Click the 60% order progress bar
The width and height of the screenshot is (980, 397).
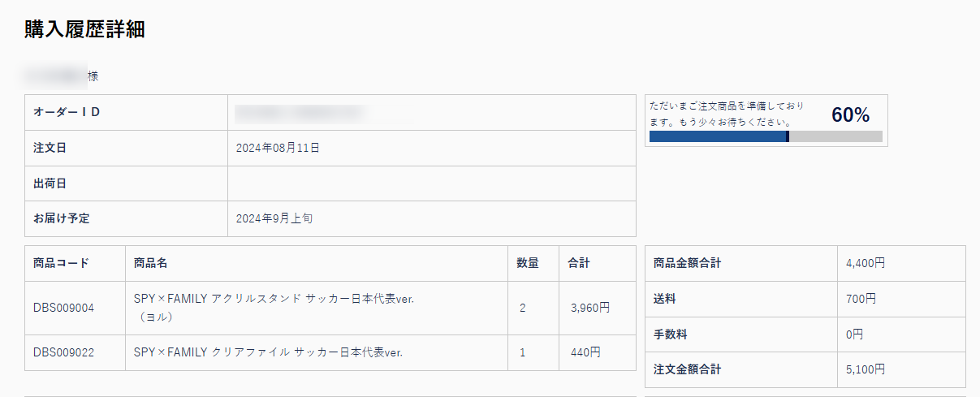point(766,136)
